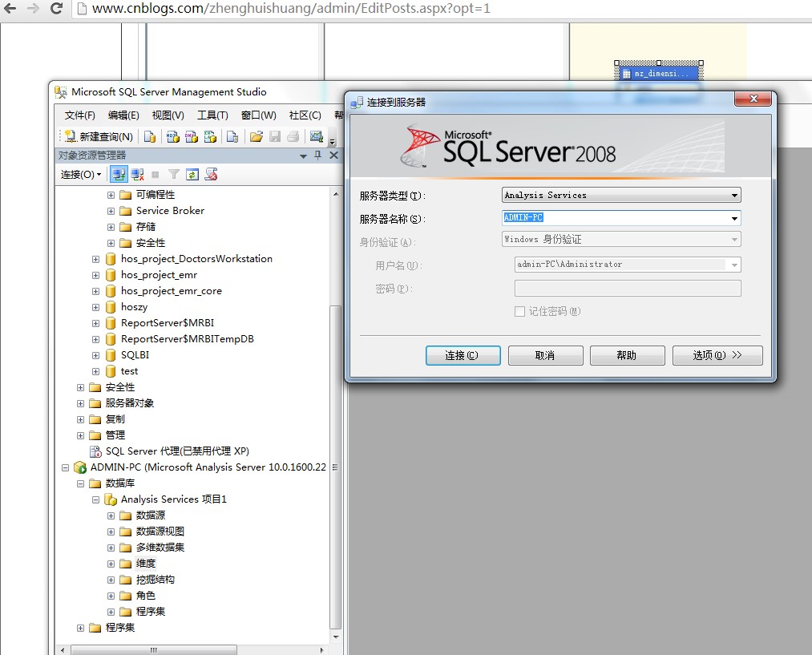The image size is (812, 655).
Task: Open the 编辑(E) menu
Action: (123, 115)
